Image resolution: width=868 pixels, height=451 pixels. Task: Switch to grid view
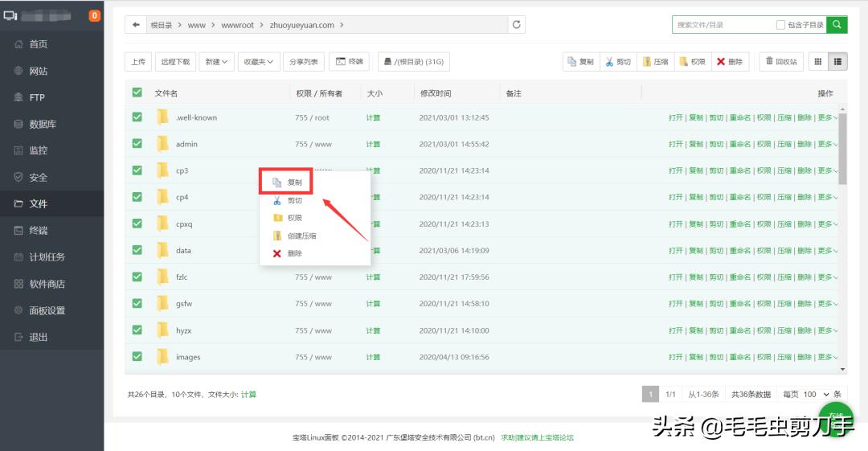818,61
